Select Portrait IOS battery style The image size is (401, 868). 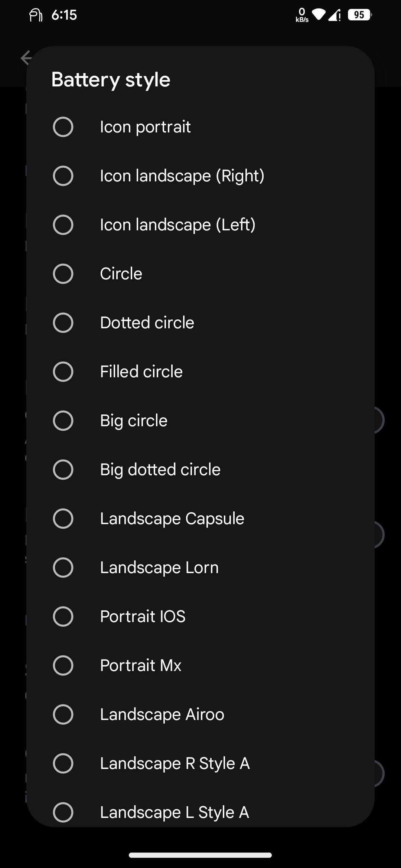pos(200,617)
